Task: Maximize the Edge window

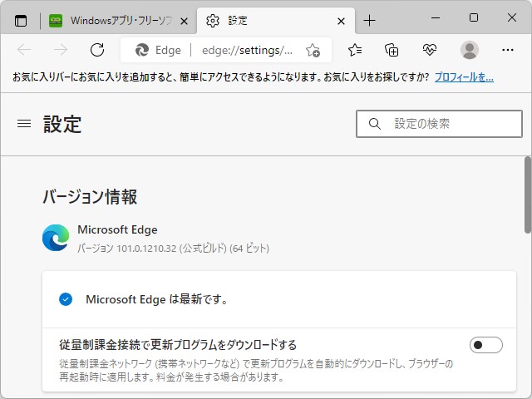Action: tap(474, 17)
